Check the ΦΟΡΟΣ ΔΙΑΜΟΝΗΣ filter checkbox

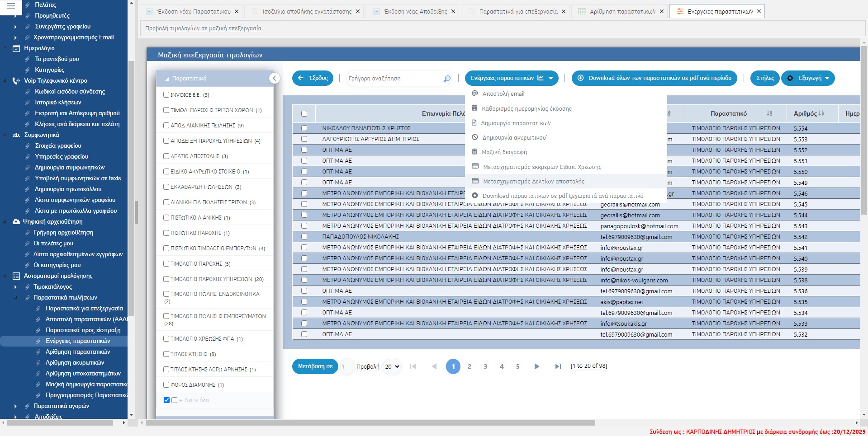[x=166, y=385]
